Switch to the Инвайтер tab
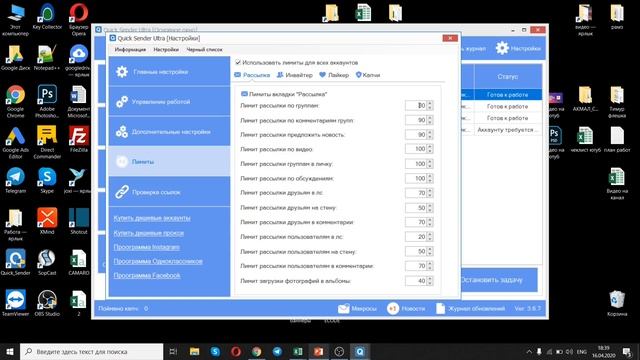Image resolution: width=640 pixels, height=360 pixels. 295,75
